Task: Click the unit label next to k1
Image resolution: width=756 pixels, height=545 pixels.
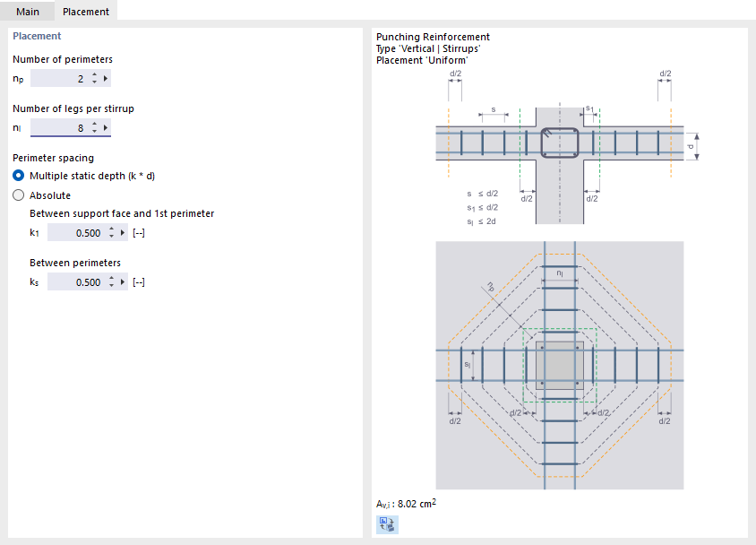Action: (139, 232)
